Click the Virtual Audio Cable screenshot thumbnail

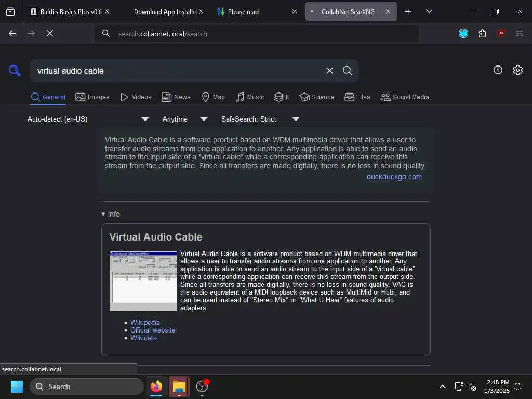(x=143, y=281)
